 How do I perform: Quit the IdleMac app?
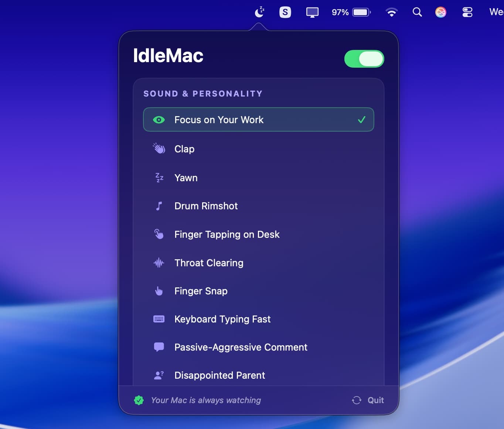pyautogui.click(x=375, y=400)
